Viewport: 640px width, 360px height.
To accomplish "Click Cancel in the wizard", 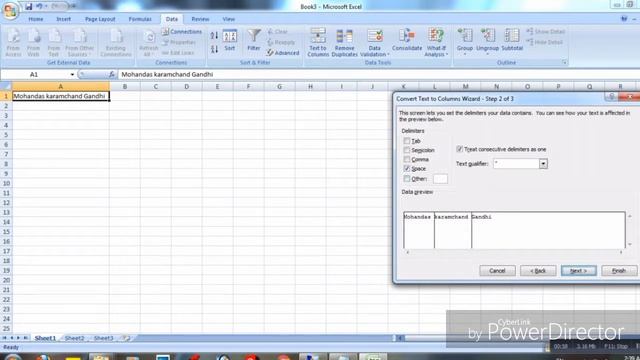I will coord(497,271).
